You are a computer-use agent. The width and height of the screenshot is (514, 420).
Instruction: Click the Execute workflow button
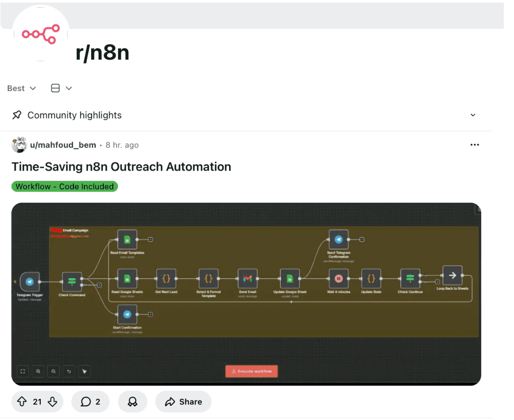[x=251, y=371]
